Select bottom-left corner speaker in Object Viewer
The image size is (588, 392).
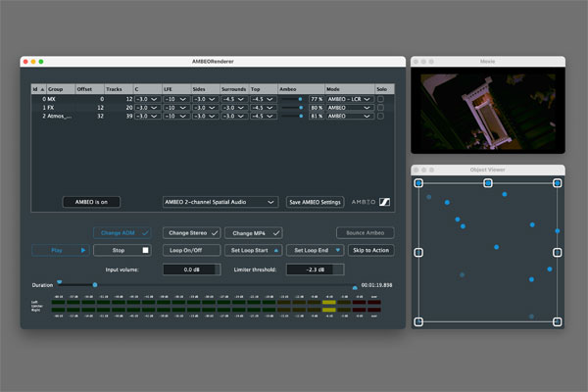(418, 321)
